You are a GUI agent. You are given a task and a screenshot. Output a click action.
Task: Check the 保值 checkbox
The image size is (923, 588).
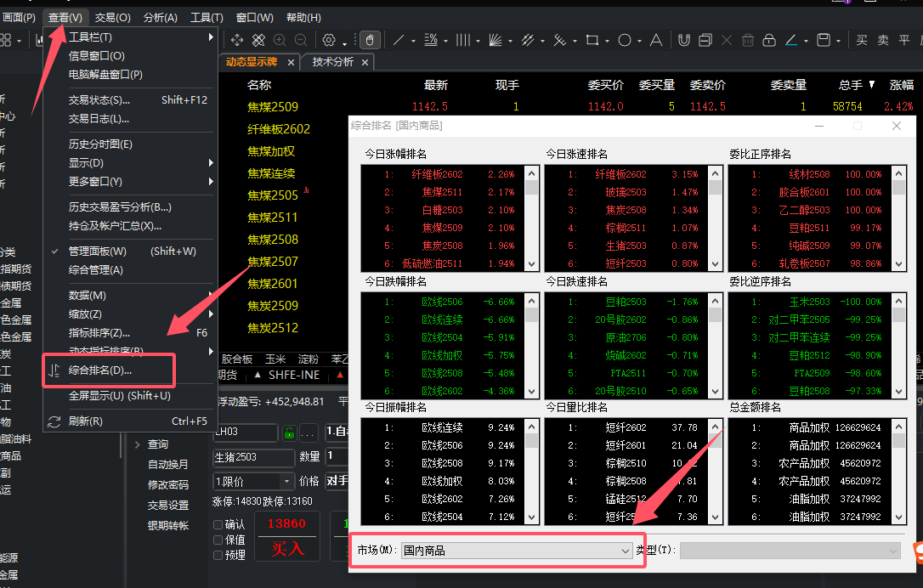(x=218, y=540)
